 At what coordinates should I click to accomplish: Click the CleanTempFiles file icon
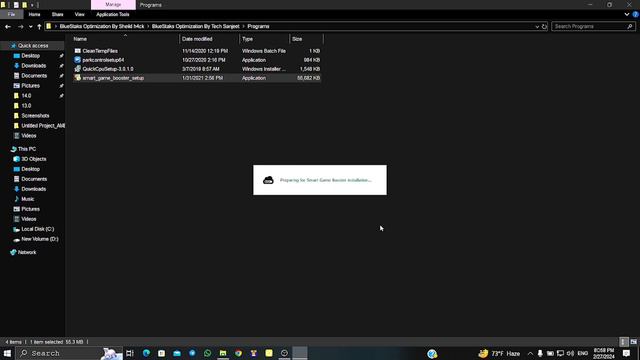click(78, 51)
